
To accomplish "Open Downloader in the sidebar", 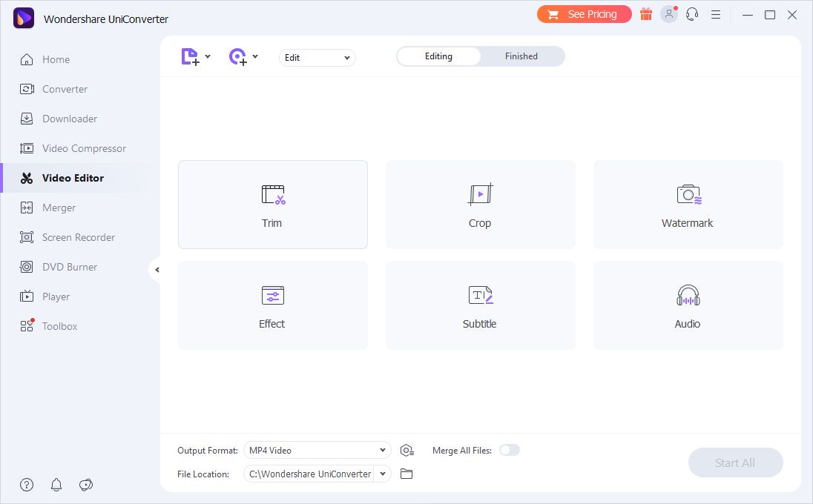I will 80,119.
